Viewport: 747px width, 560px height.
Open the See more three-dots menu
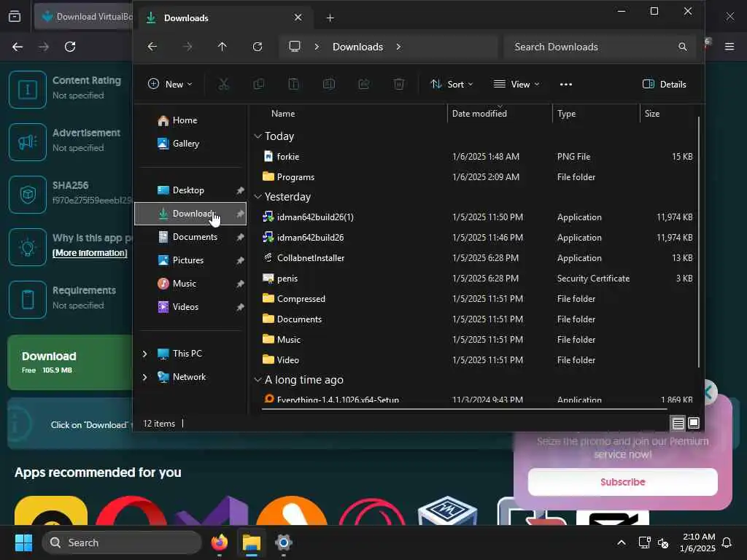(566, 85)
